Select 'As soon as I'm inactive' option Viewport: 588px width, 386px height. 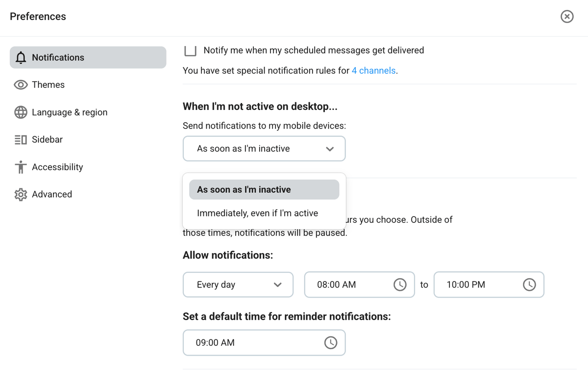(264, 189)
